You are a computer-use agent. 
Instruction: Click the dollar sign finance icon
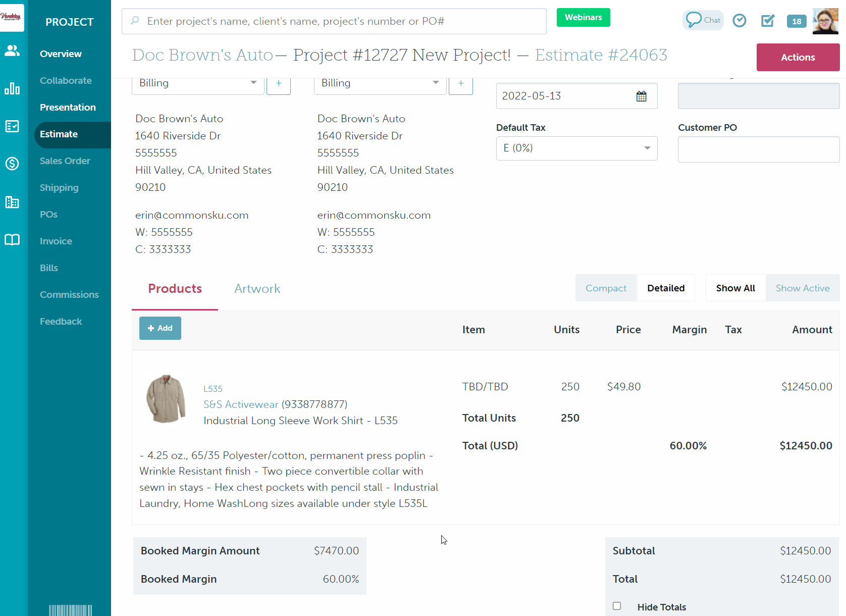[12, 164]
